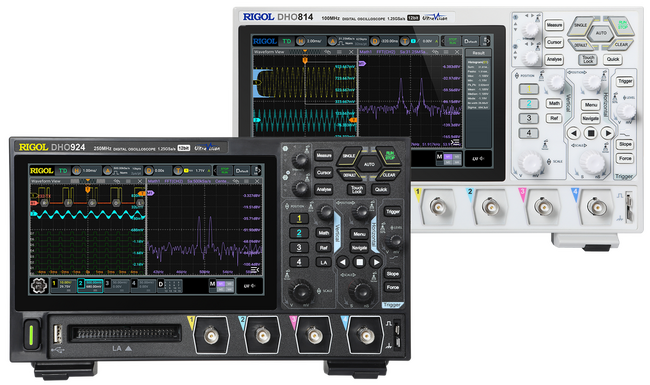Toggle the green RUN/STOP key on black DHO924
Screen dimensions: 650x385
point(390,155)
